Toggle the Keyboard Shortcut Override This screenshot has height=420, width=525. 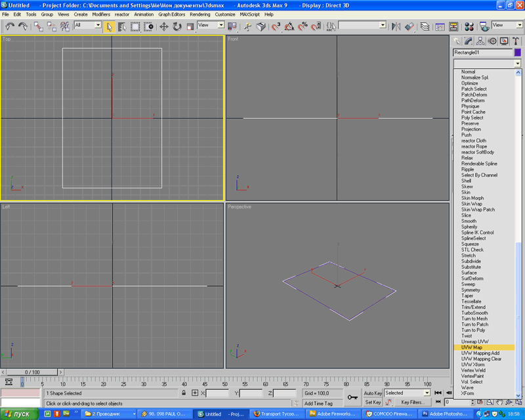(261, 27)
